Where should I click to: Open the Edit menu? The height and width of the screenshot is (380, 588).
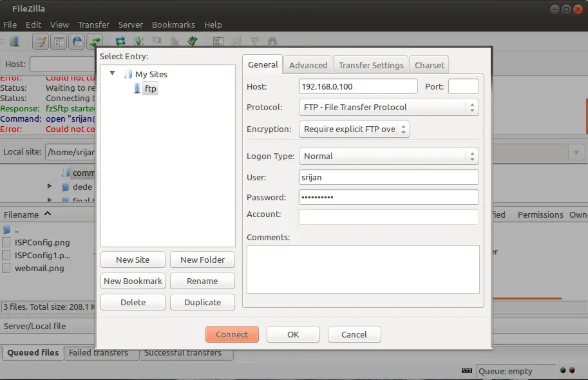point(33,24)
